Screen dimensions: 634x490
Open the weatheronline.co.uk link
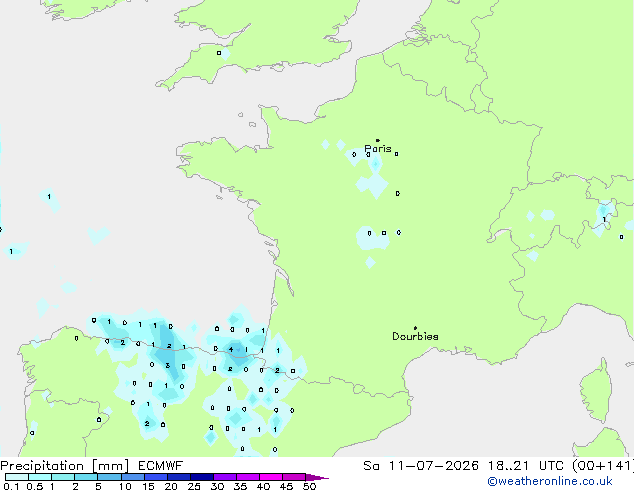pyautogui.click(x=549, y=481)
